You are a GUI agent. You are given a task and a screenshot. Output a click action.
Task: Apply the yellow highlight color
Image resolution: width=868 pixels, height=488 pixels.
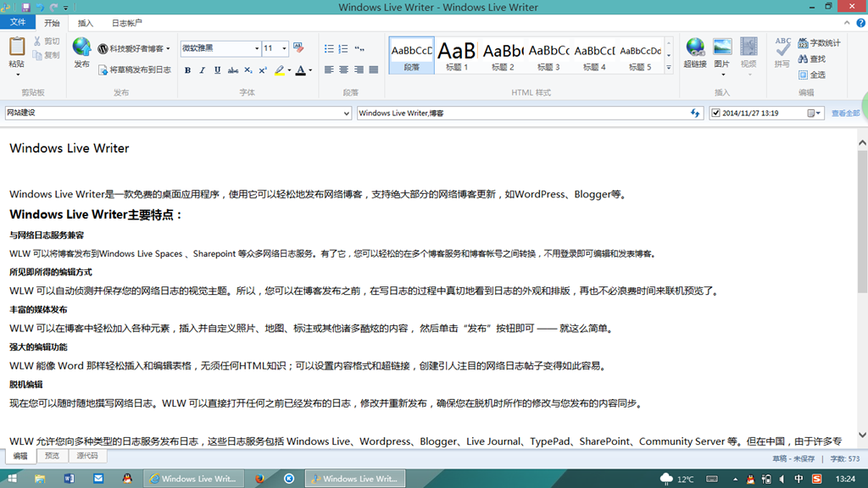click(x=280, y=70)
